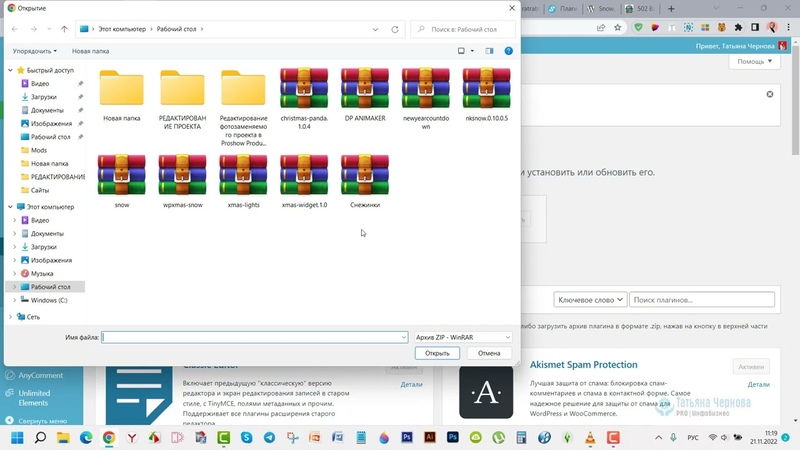Click the Поиск плагинов search field

pyautogui.click(x=702, y=299)
